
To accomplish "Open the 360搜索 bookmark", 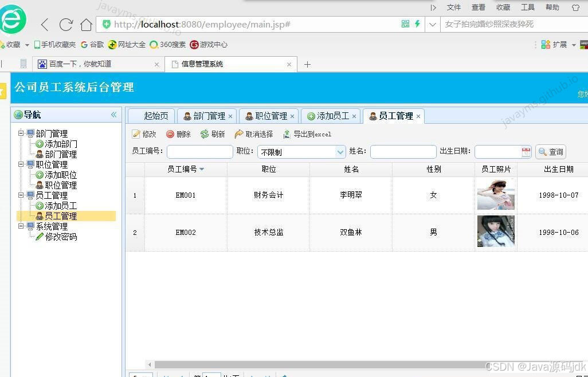I will 167,45.
